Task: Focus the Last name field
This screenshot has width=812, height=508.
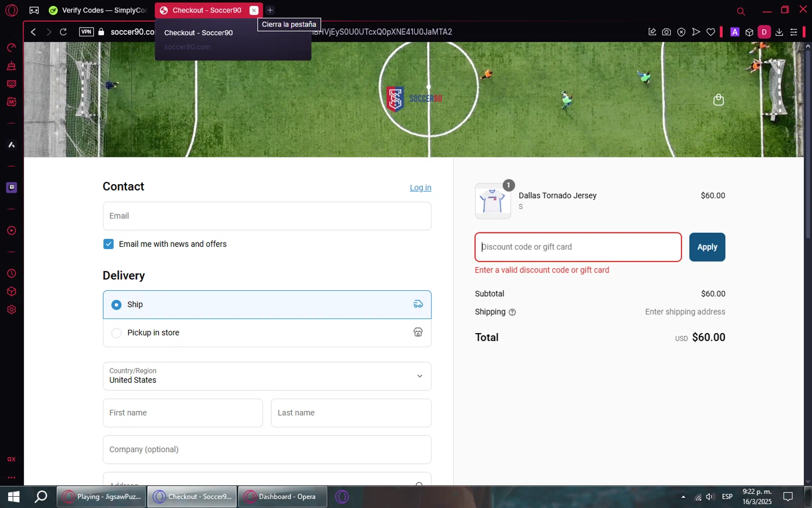Action: pos(351,413)
